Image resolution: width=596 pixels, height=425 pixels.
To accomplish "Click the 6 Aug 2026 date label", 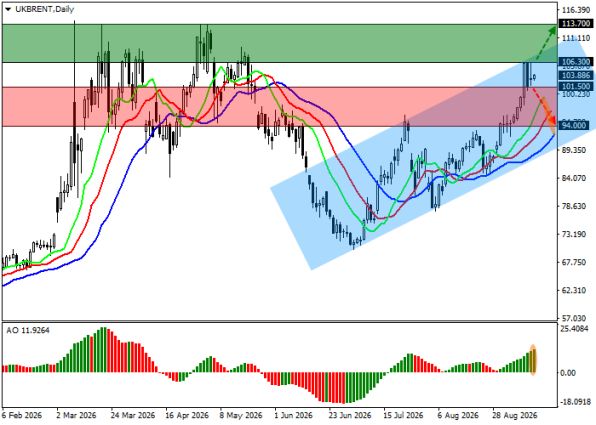I will [x=458, y=415].
